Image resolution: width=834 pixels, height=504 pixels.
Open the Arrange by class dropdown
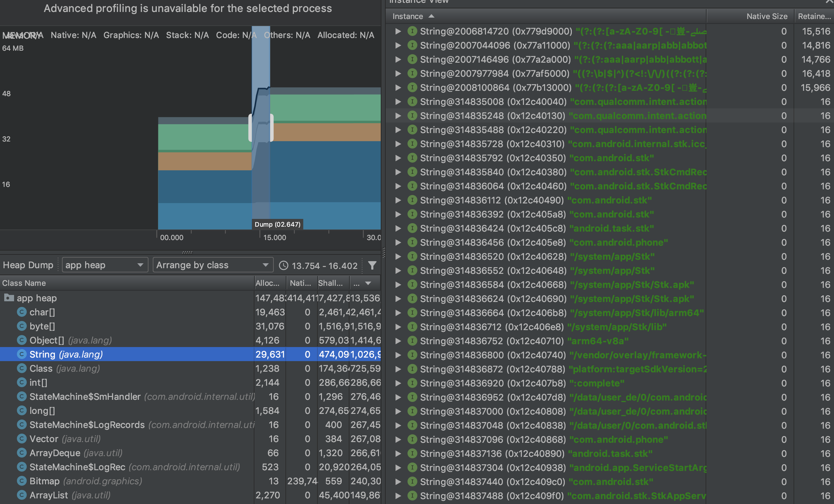(x=213, y=265)
